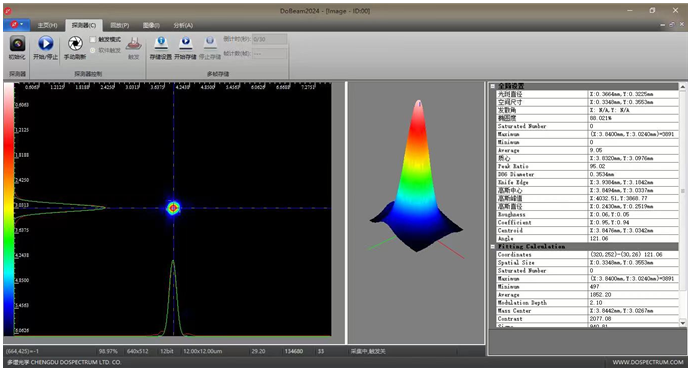Select the Coefficient row

[587, 222]
